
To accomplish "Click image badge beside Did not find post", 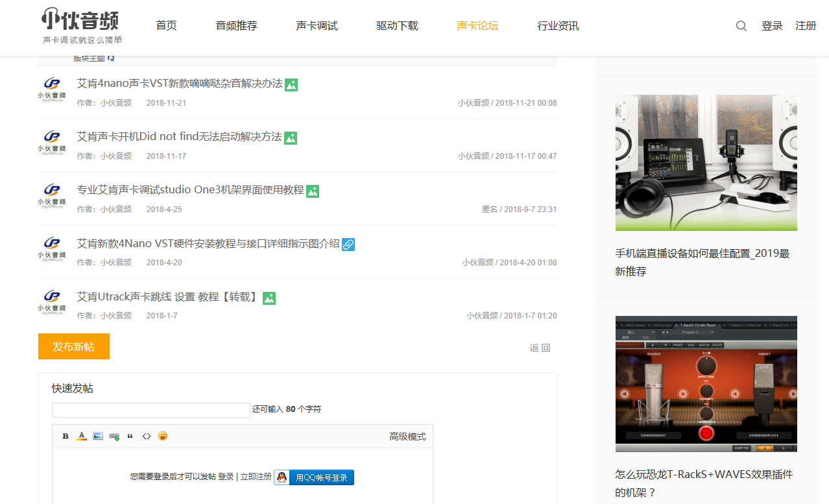I will pos(291,138).
